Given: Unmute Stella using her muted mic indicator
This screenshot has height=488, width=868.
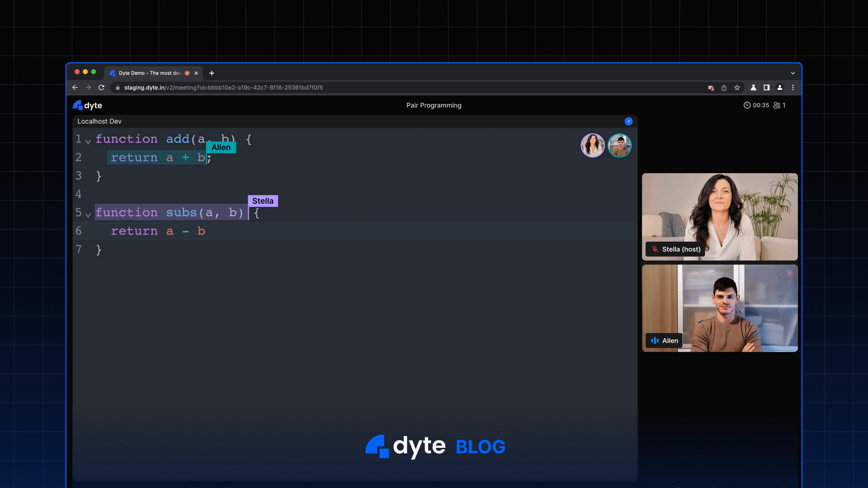Looking at the screenshot, I should coord(654,249).
